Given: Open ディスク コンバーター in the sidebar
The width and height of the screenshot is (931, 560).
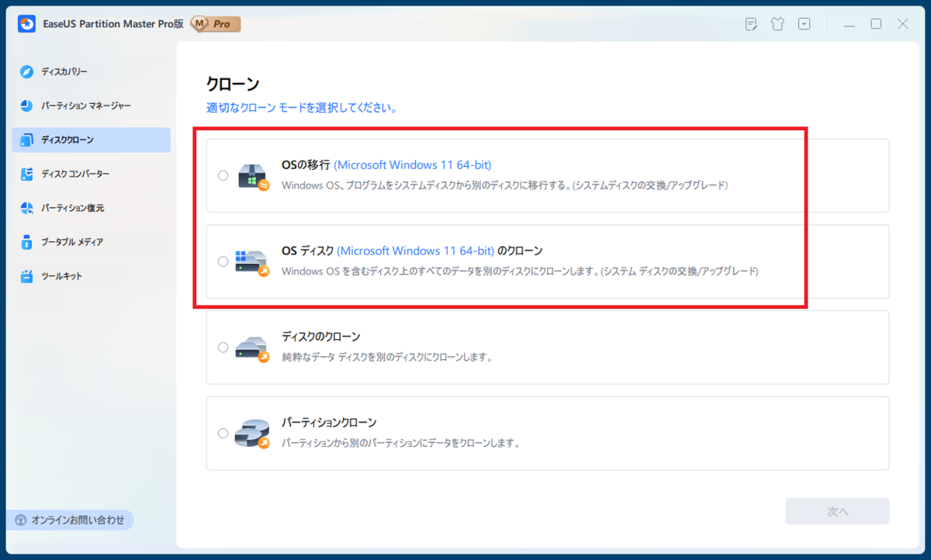Looking at the screenshot, I should (x=92, y=174).
